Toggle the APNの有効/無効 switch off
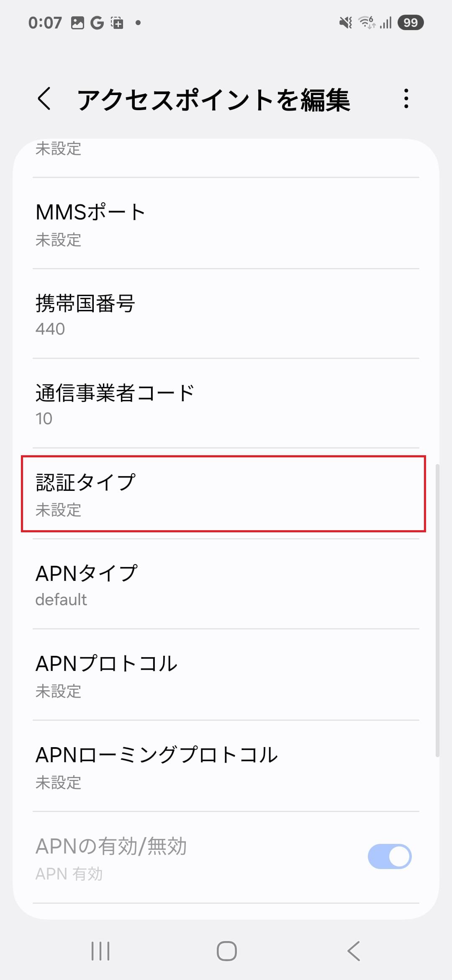 (390, 856)
